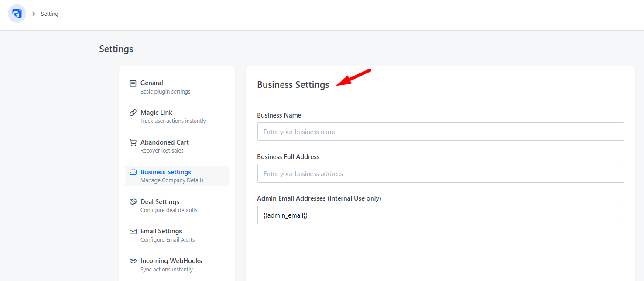Click the Deal Settings handshake icon
The image size is (644, 281).
click(x=133, y=202)
